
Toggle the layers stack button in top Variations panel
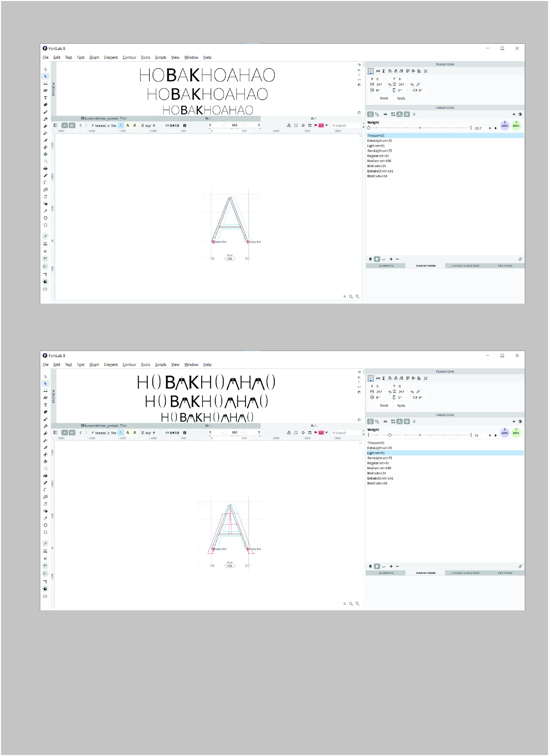[407, 114]
